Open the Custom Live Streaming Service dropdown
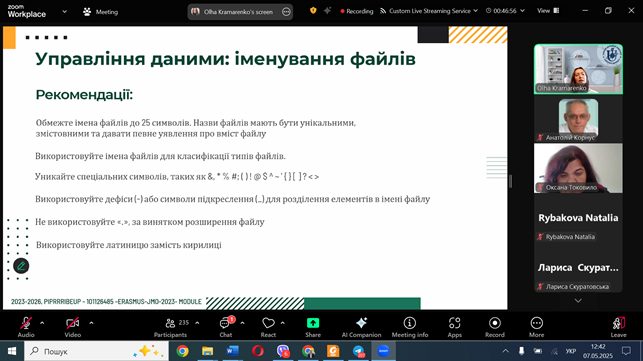The height and width of the screenshot is (361, 643). point(429,11)
